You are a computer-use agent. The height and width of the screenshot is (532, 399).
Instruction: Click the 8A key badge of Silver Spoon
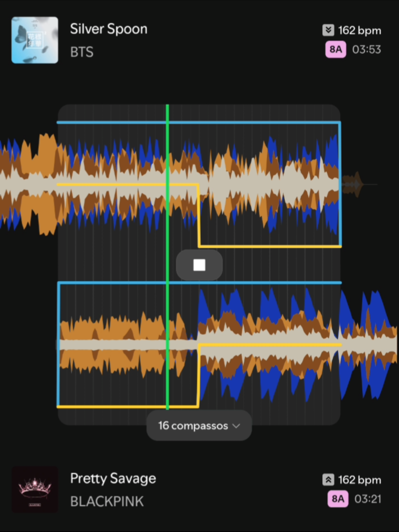[x=336, y=49]
